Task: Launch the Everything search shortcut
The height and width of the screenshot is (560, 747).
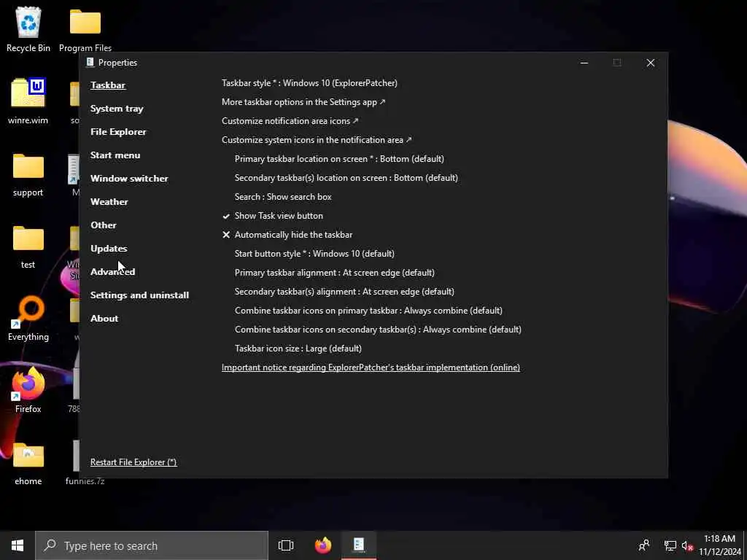Action: (x=28, y=318)
